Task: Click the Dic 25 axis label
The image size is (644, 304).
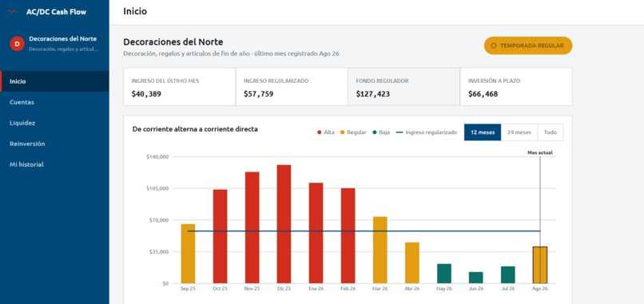Action: [284, 289]
